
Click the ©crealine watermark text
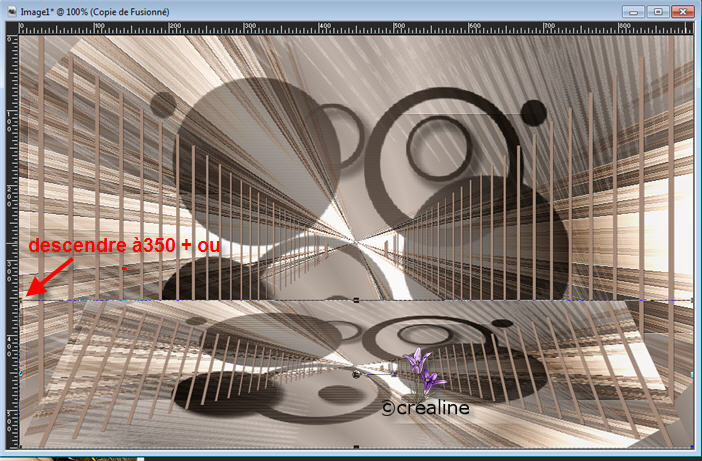tap(425, 408)
